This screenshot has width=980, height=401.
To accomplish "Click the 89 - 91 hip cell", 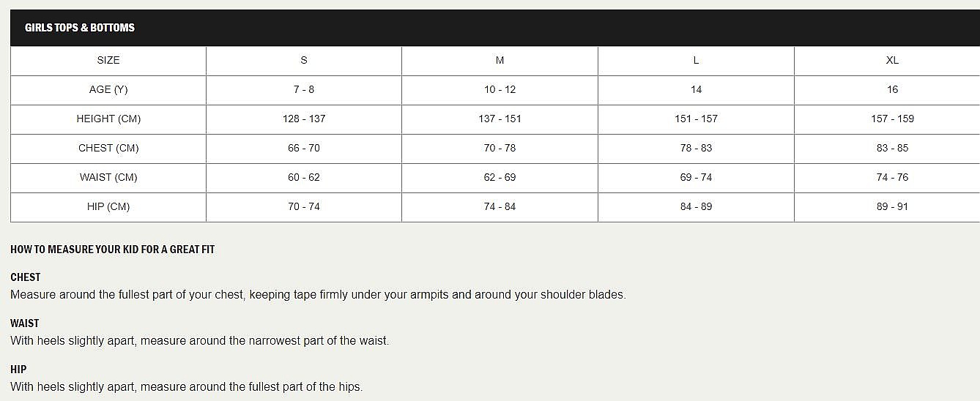I will (x=892, y=206).
